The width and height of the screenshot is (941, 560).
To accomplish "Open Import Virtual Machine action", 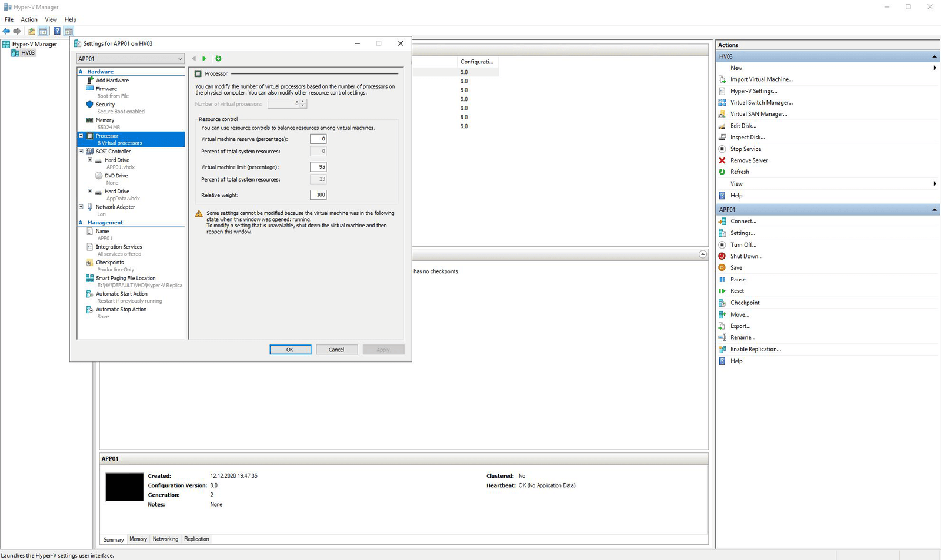I will [x=761, y=79].
